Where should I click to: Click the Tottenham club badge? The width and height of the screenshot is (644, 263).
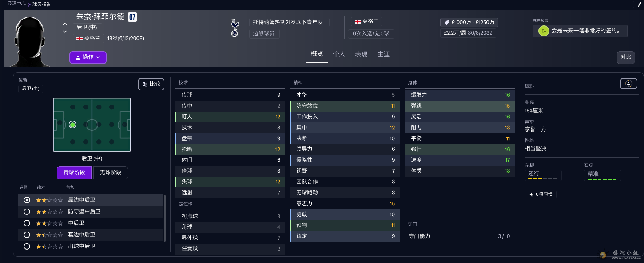pos(235,28)
